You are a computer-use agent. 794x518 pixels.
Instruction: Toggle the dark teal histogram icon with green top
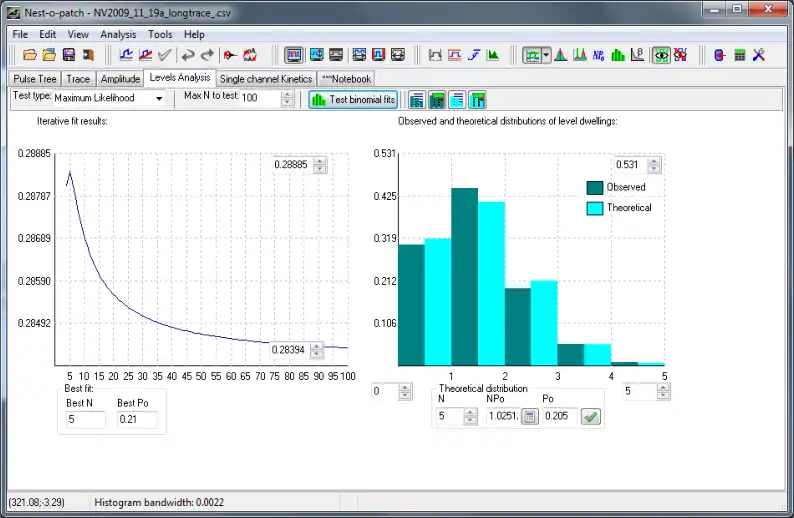(x=437, y=100)
